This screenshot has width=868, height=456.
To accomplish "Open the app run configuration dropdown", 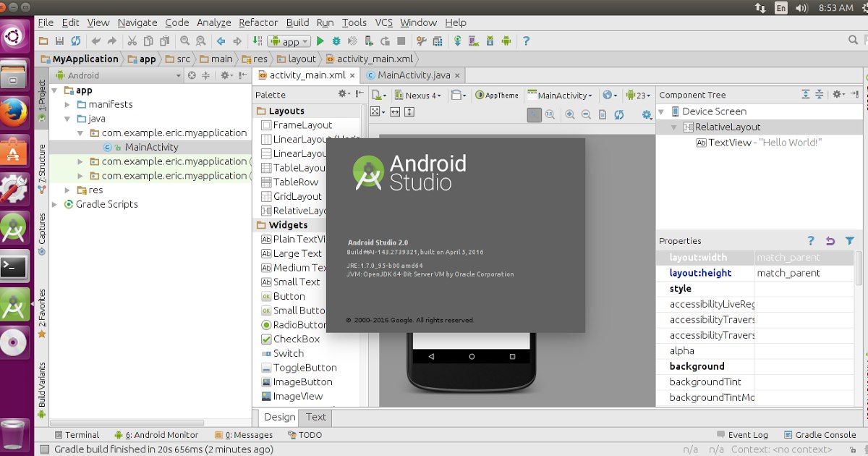I will click(289, 41).
